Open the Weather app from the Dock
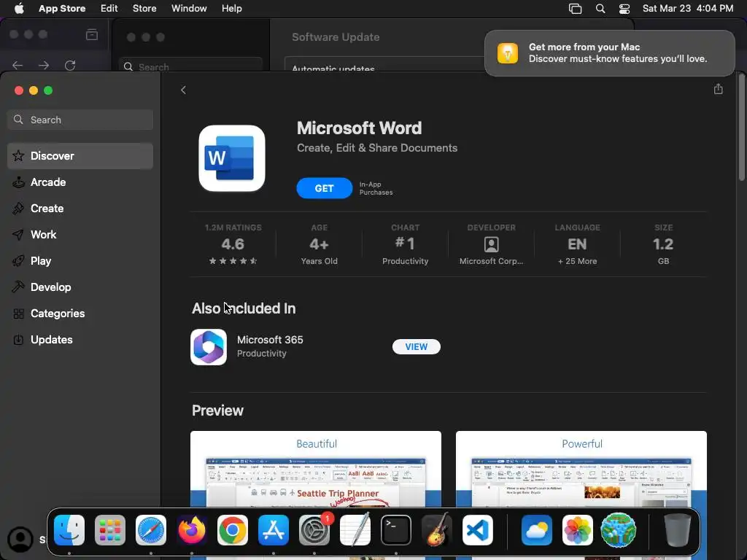Image resolution: width=747 pixels, height=560 pixels. click(537, 530)
